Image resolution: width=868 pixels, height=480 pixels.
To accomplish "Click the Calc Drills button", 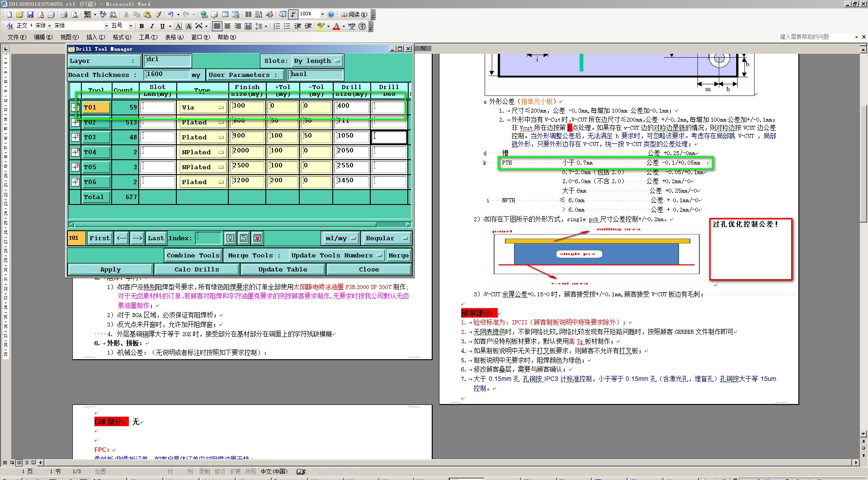I will pos(197,269).
